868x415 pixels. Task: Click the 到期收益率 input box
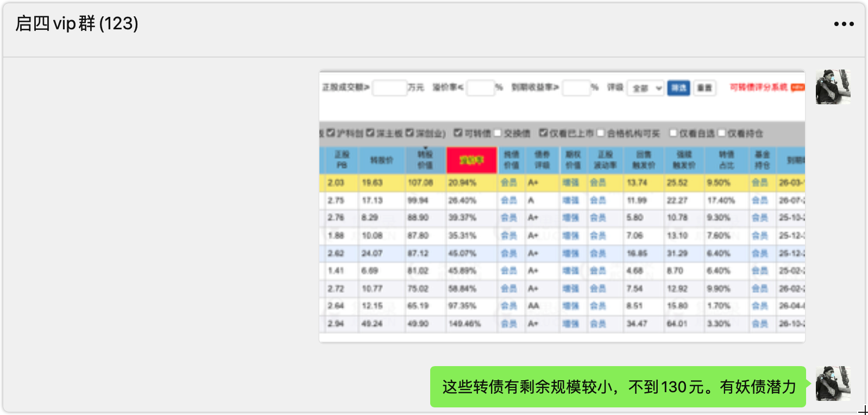576,88
